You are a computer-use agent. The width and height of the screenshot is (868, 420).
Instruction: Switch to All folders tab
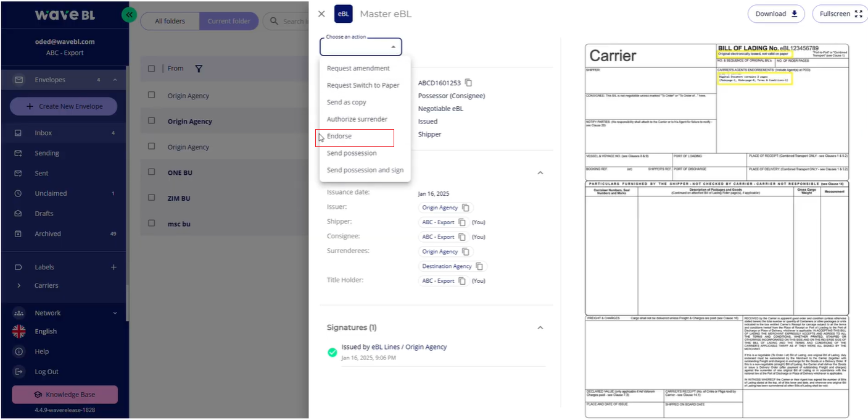[x=170, y=21]
